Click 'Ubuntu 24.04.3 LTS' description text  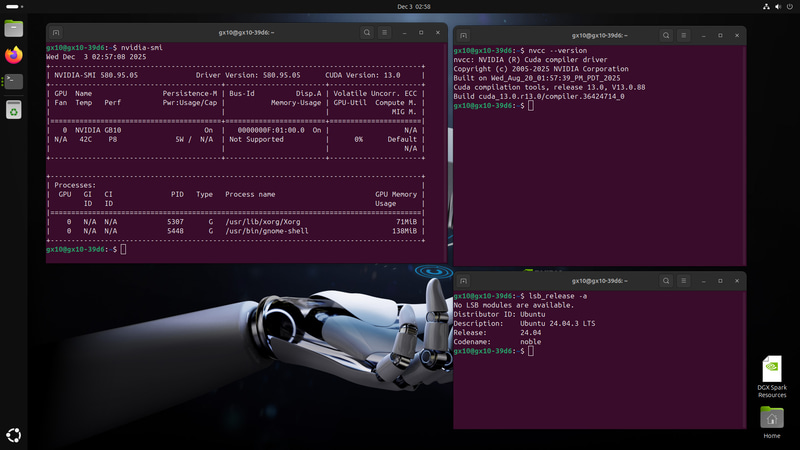click(558, 323)
